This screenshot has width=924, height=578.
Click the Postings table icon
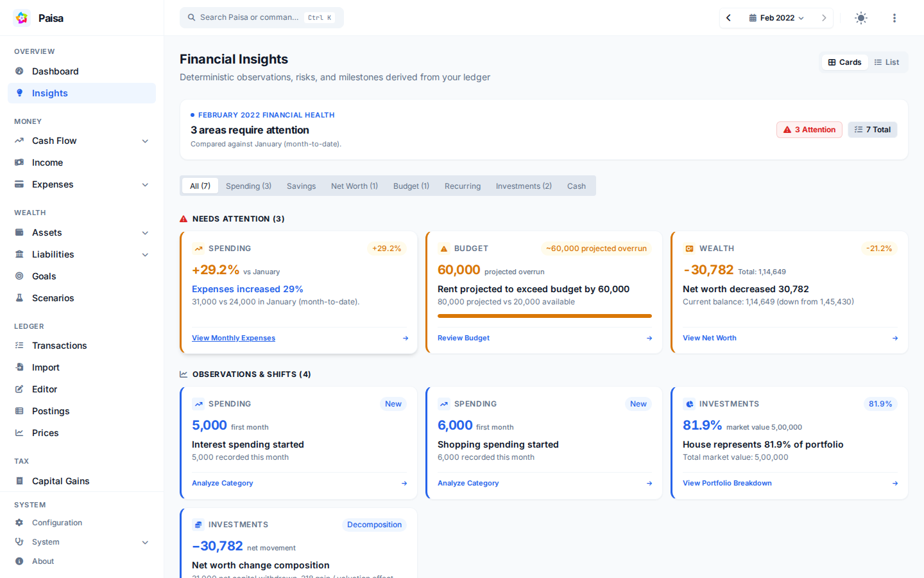click(x=19, y=411)
